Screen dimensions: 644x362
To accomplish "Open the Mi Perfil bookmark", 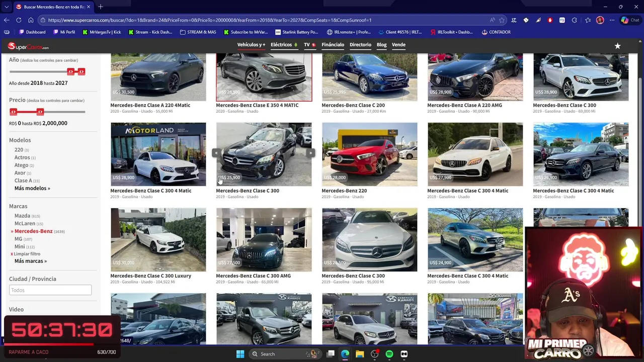I will [63, 32].
